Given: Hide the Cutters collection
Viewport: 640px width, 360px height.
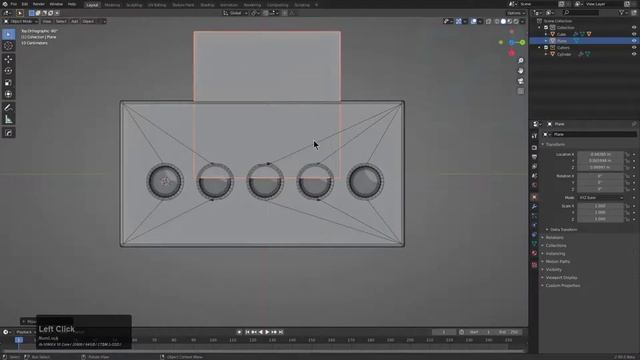Looking at the screenshot, I should pos(634,48).
